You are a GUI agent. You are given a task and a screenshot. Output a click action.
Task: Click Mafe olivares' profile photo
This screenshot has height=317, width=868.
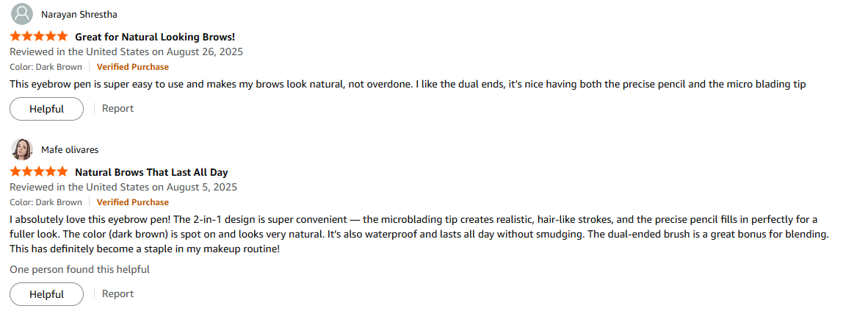[x=22, y=149]
